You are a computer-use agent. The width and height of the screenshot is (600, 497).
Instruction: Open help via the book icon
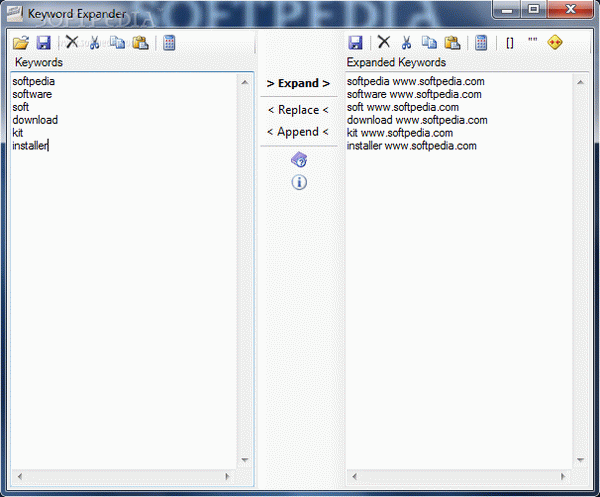(299, 160)
